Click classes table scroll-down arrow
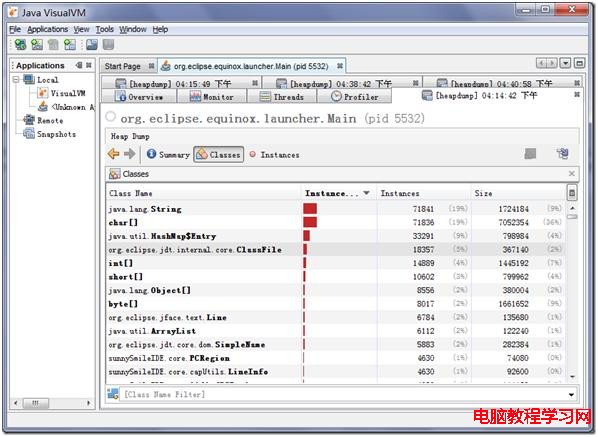Screen dimensions: 598x437 572,377
